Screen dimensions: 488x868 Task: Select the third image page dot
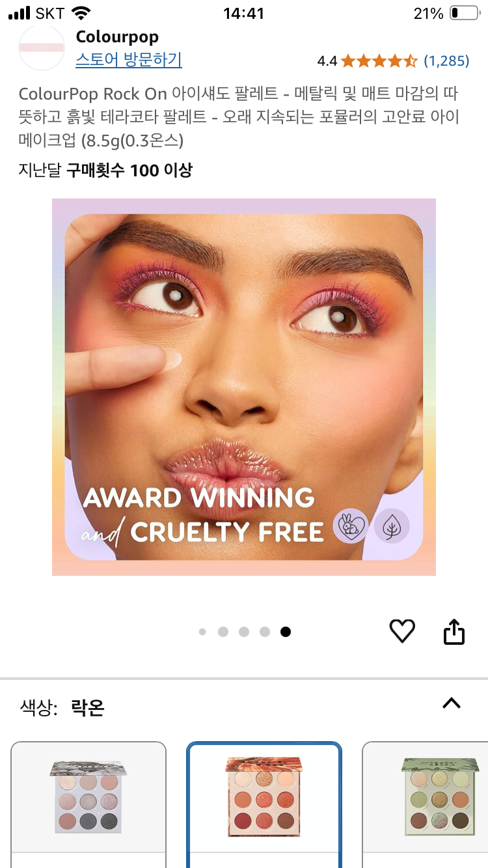(x=244, y=632)
